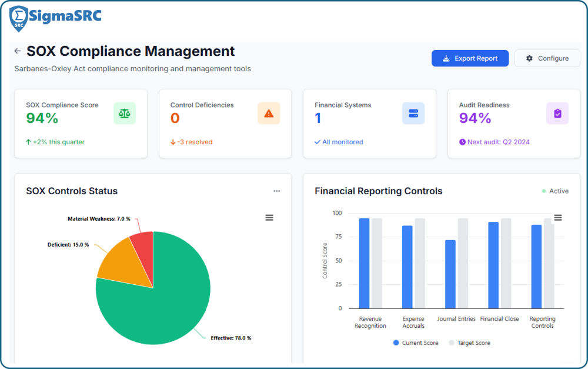Click the green up arrow trend icon

click(28, 142)
